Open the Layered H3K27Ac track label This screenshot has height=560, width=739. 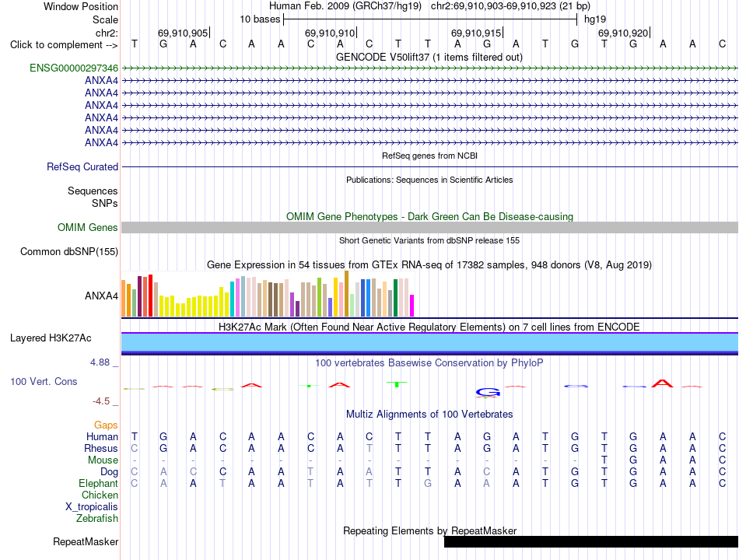51,338
